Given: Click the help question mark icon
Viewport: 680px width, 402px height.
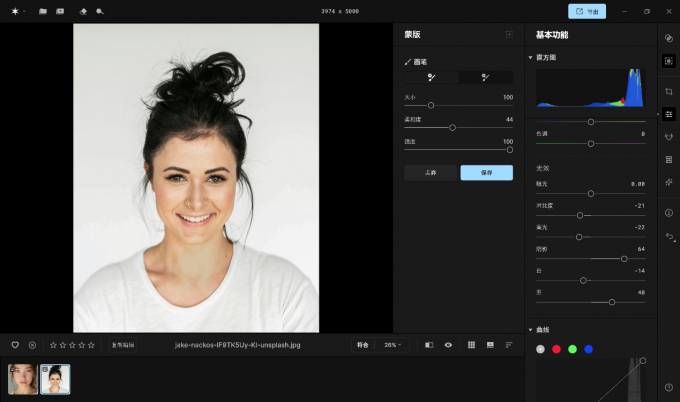Looking at the screenshot, I should 669,387.
